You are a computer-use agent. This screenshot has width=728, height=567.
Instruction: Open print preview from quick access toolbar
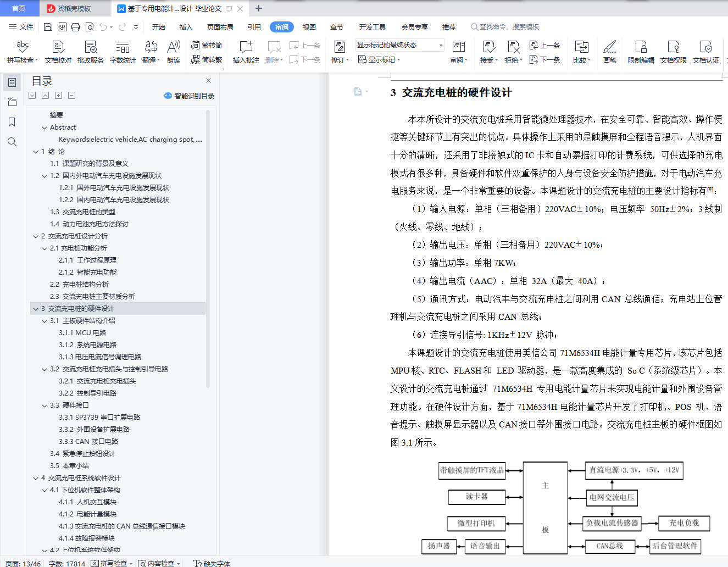click(90, 27)
